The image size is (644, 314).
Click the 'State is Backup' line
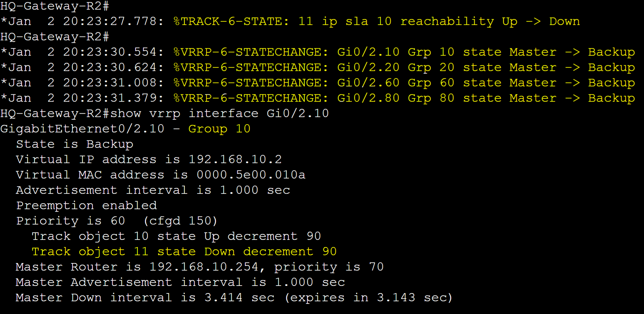74,144
